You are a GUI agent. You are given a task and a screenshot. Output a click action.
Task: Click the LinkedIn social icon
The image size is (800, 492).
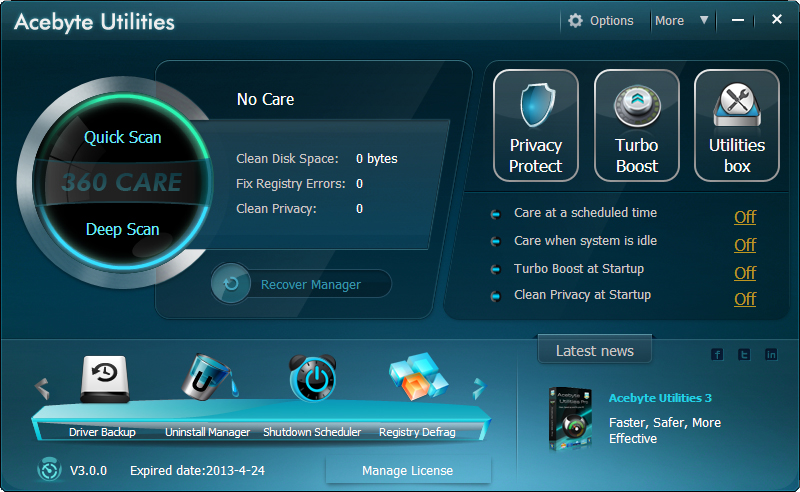coord(771,354)
